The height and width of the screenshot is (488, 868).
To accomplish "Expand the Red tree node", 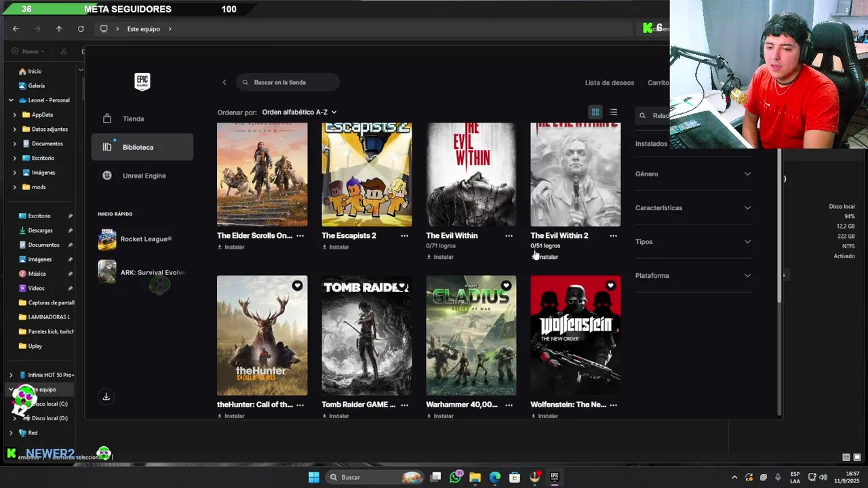I will [x=11, y=432].
